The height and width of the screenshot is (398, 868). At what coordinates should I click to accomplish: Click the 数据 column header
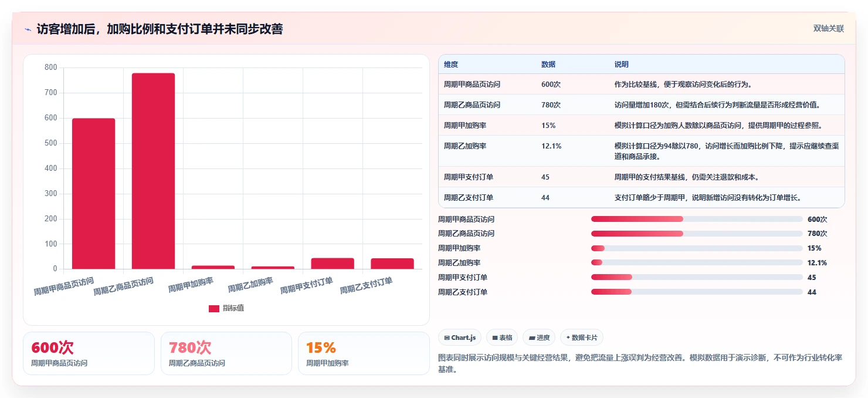pos(548,64)
